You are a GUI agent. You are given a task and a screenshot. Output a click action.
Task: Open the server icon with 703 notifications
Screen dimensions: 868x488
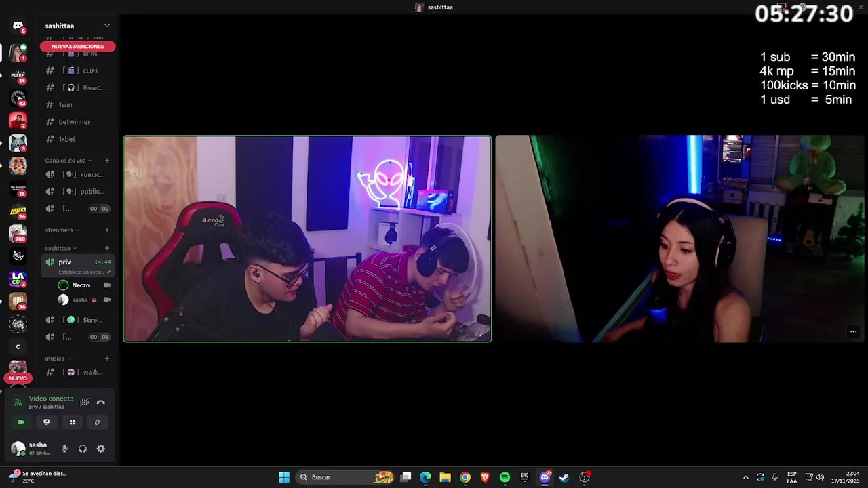pos(18,234)
